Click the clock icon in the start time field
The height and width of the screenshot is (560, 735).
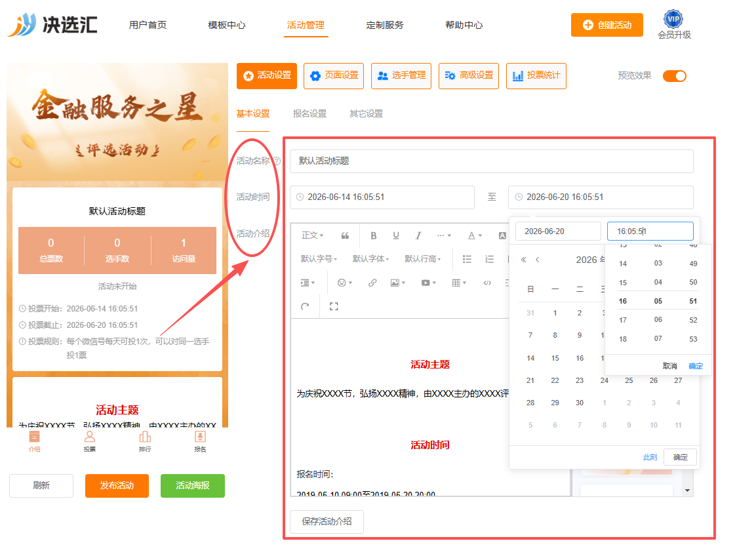tap(300, 197)
